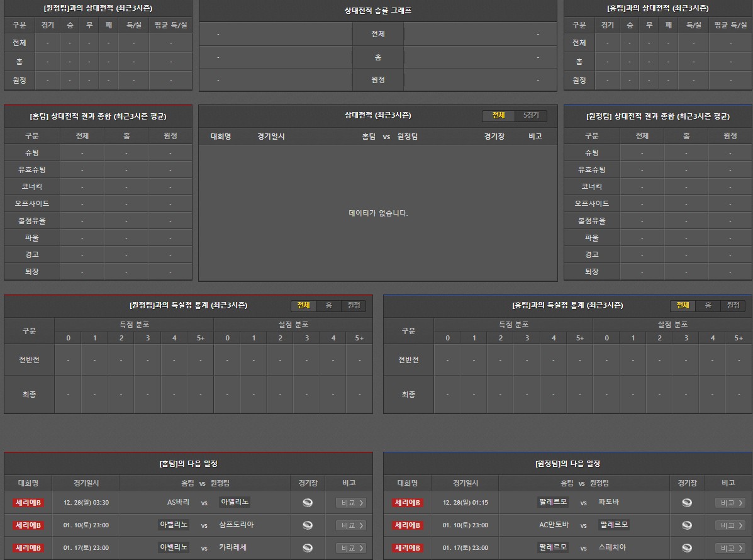753x560 pixels.
Task: Click stadium icon for 아벨리노 vs 카라레세
Action: [308, 548]
